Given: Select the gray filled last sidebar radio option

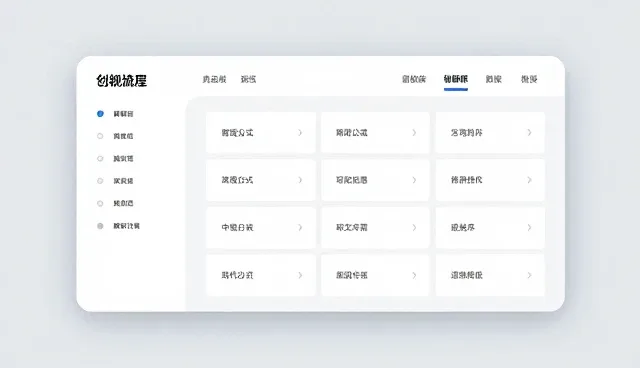Looking at the screenshot, I should (100, 226).
